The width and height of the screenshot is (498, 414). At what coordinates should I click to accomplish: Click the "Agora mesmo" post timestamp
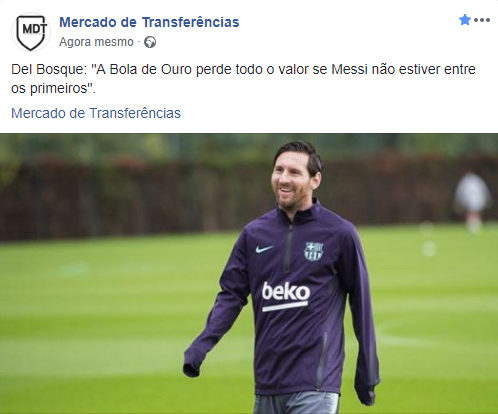pyautogui.click(x=96, y=42)
